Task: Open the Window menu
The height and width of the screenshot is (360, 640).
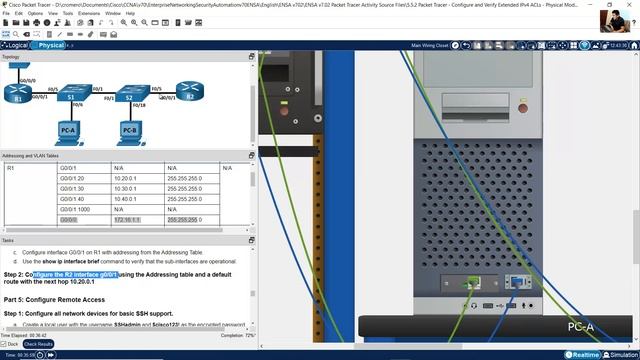Action: tap(113, 13)
